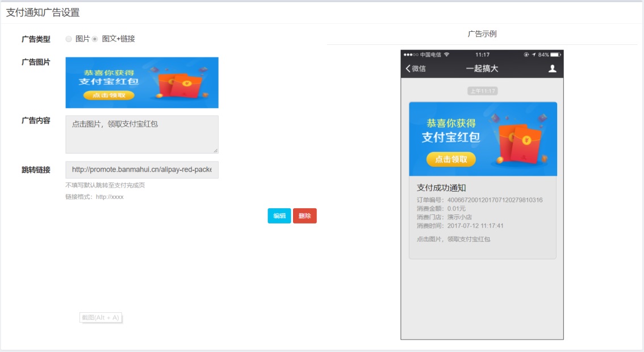Viewport: 644px width, 352px height.
Task: Click the 消费门店: 演示小店 line
Action: pos(445,217)
